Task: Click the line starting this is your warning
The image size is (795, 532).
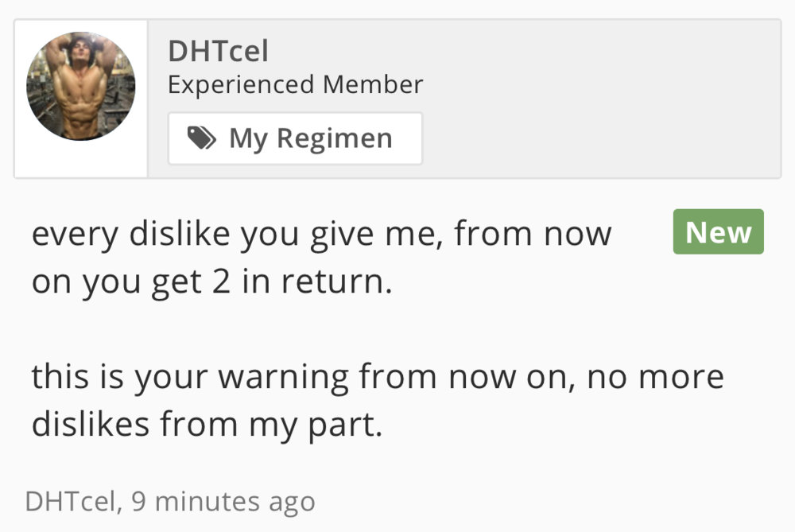Action: 378,375
